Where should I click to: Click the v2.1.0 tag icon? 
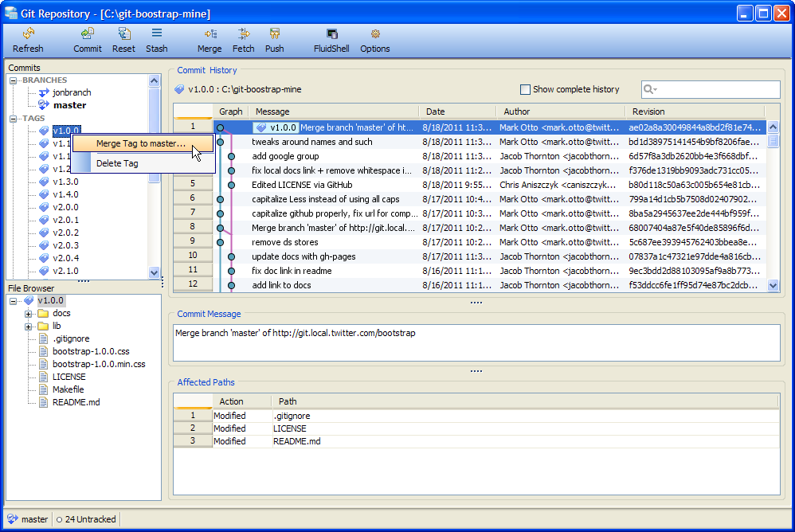coord(44,271)
